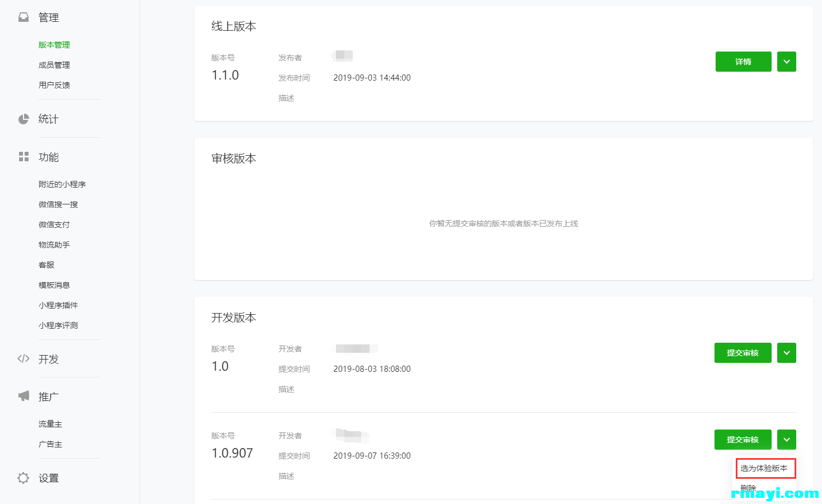
Task: Go to 用户反馈 page
Action: click(54, 85)
